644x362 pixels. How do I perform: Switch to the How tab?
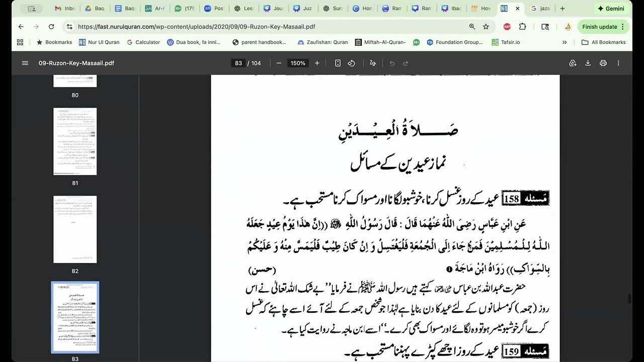click(481, 9)
